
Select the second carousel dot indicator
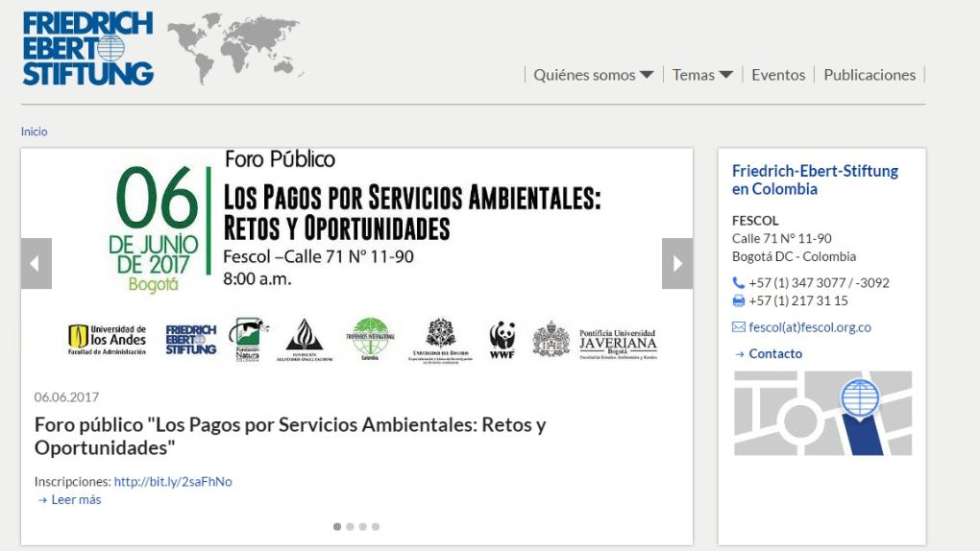tap(350, 527)
